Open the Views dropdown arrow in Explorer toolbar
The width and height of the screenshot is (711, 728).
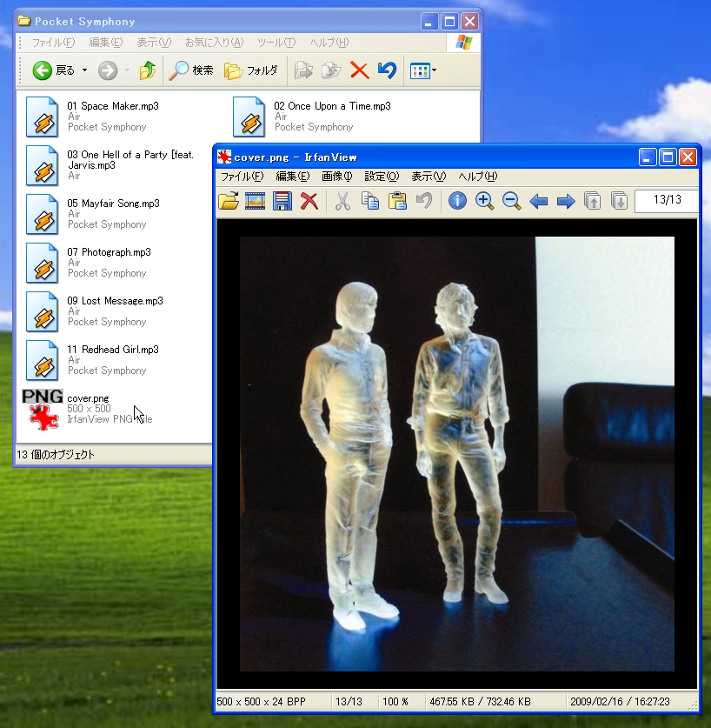click(435, 70)
